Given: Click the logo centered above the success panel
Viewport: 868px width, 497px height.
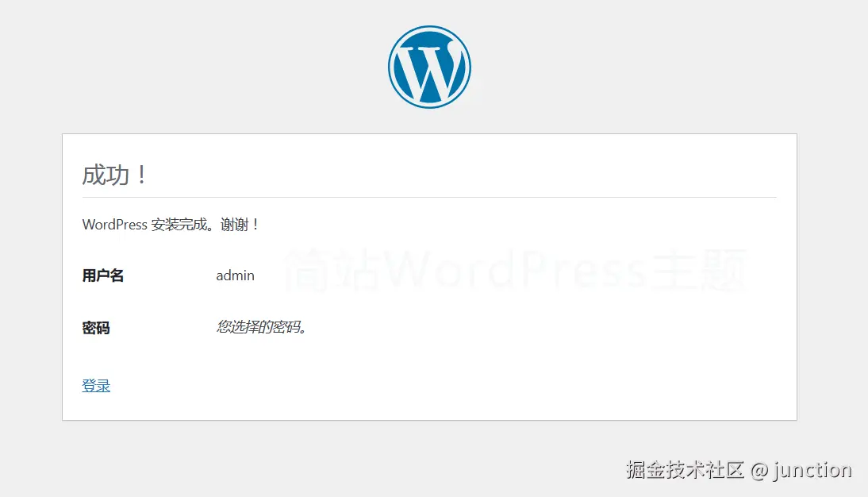Looking at the screenshot, I should [x=429, y=66].
